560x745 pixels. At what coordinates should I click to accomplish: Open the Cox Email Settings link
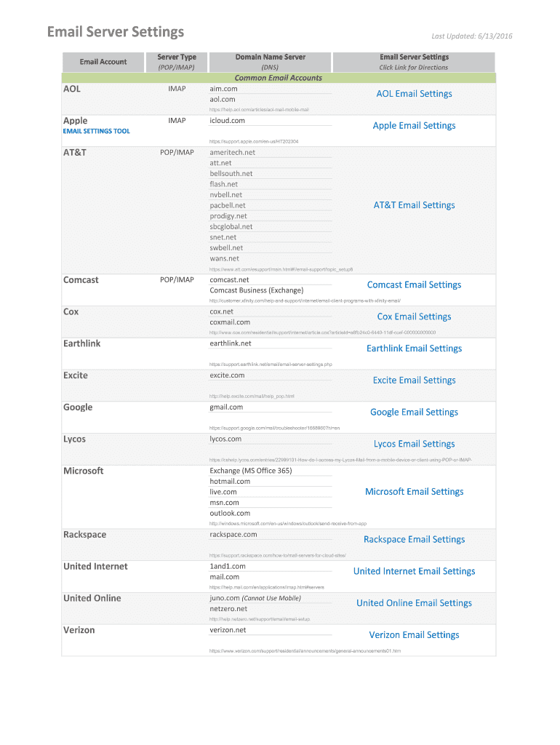click(414, 316)
